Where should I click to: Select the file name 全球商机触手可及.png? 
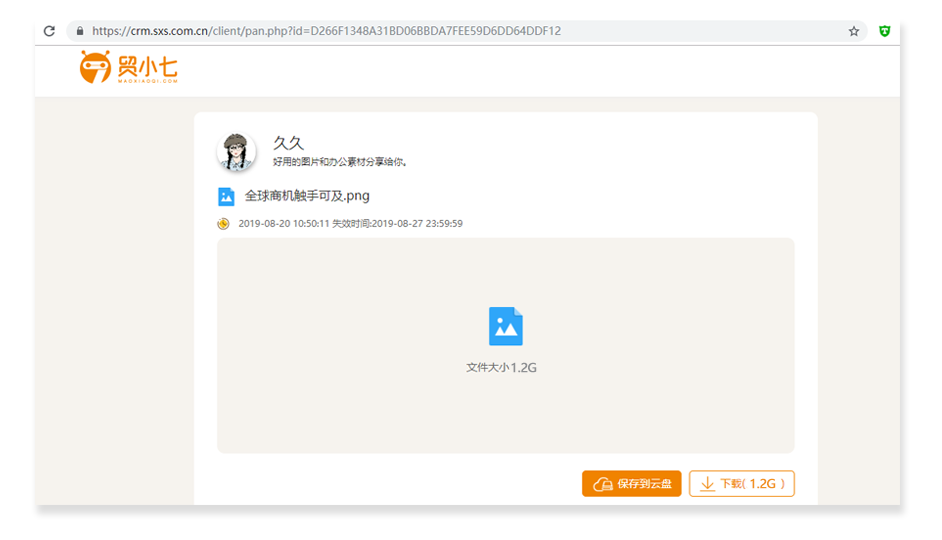(307, 196)
